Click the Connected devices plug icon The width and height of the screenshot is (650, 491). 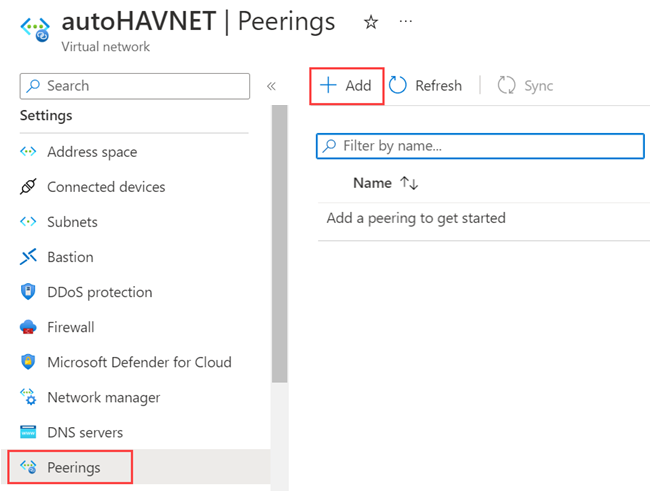point(28,187)
